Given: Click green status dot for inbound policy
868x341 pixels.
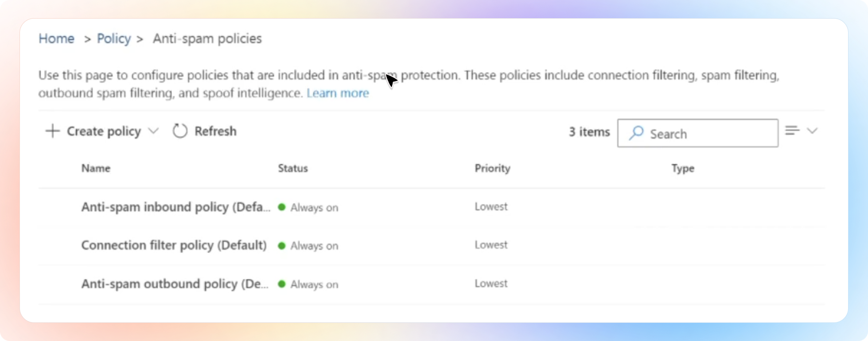Looking at the screenshot, I should click(282, 207).
